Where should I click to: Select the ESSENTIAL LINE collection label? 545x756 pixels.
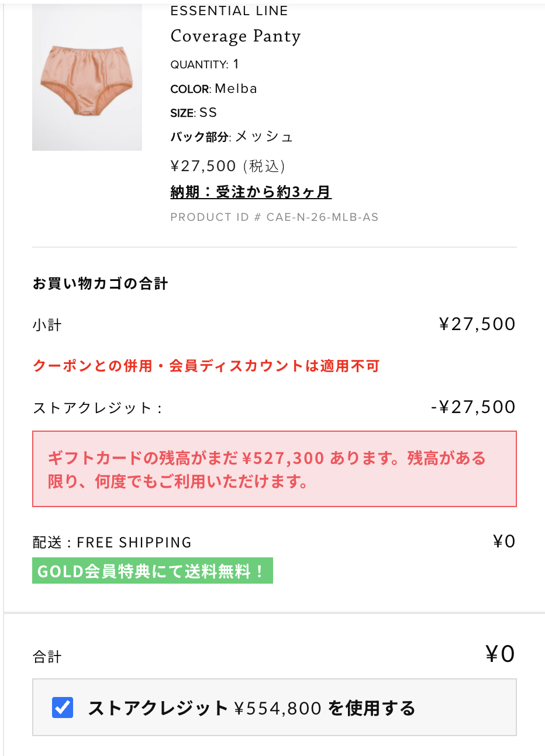pos(229,11)
